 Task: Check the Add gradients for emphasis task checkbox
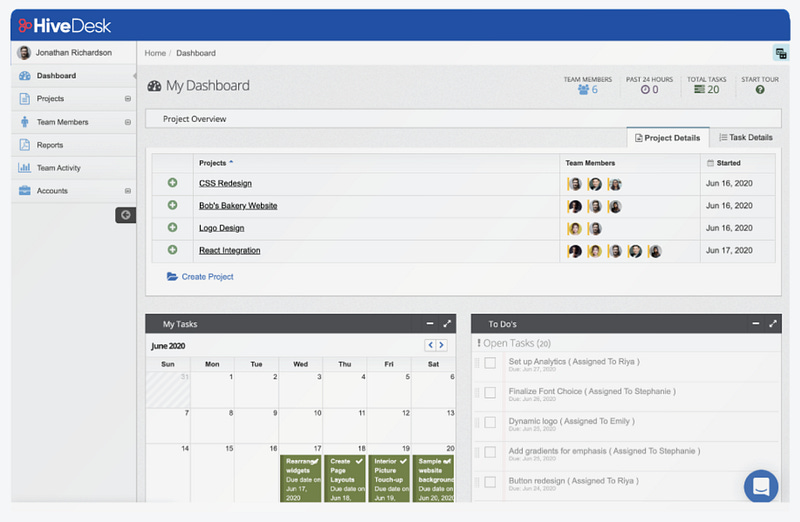coord(490,452)
